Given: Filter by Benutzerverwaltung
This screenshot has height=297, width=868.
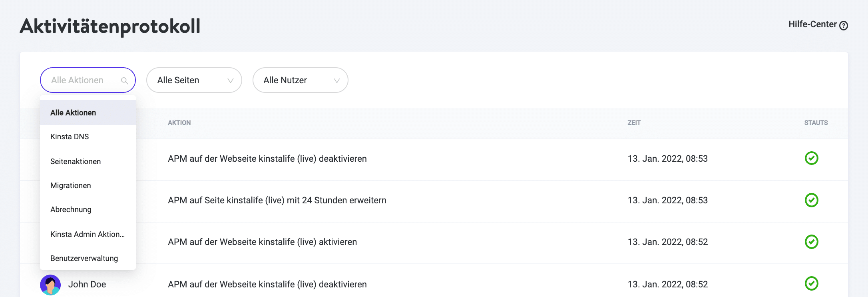Looking at the screenshot, I should pos(84,259).
